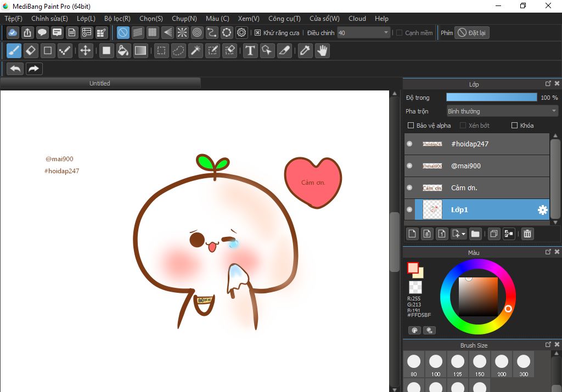
Task: Hide the #hoidap247 layer
Action: [x=409, y=144]
